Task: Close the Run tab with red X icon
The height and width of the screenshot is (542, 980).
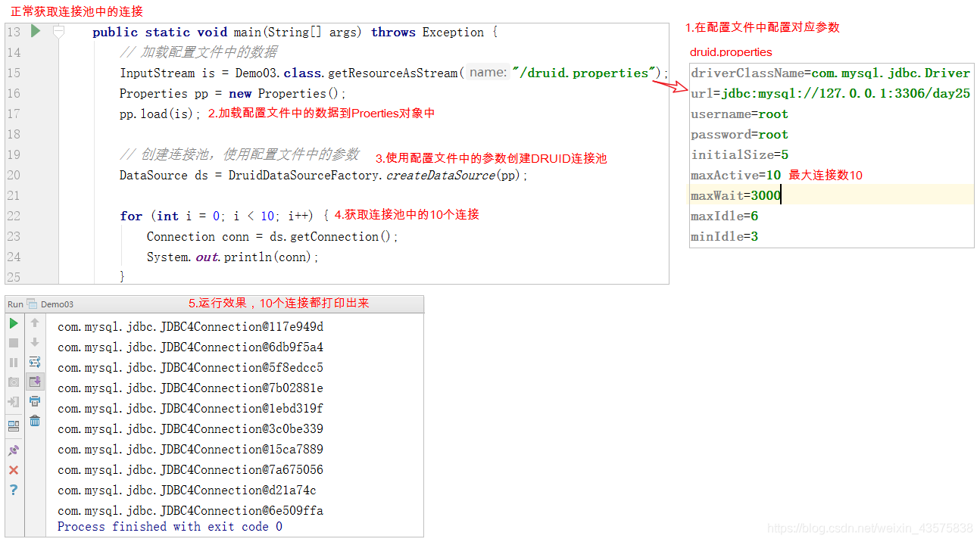Action: tap(14, 470)
